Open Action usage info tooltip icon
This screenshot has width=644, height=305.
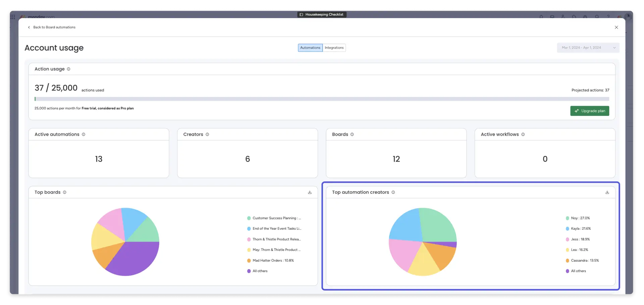pos(68,69)
